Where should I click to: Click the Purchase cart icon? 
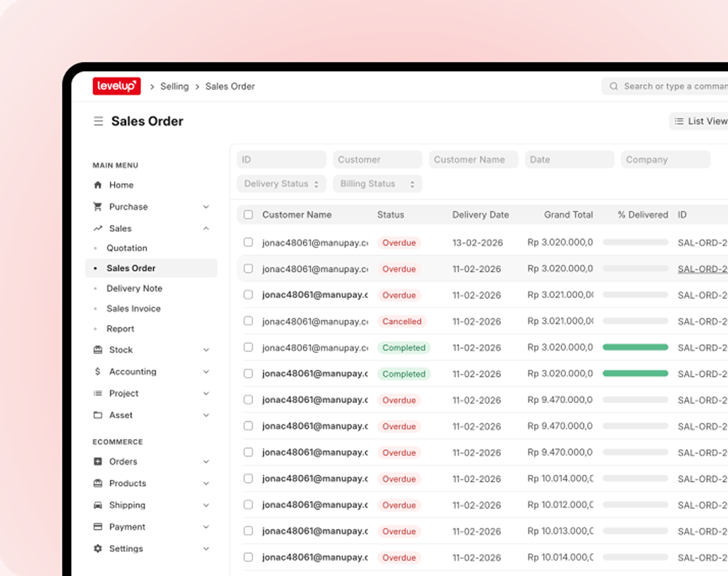98,206
